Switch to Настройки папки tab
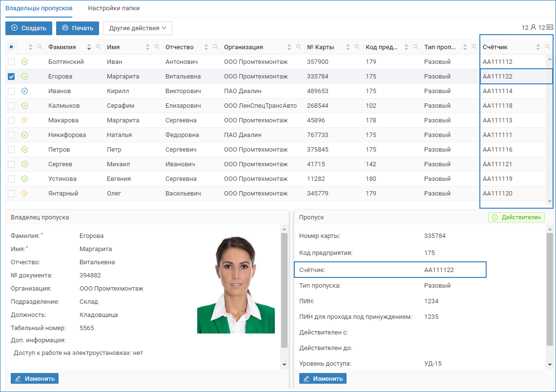Screen dimensions: 556x392 (x=114, y=8)
